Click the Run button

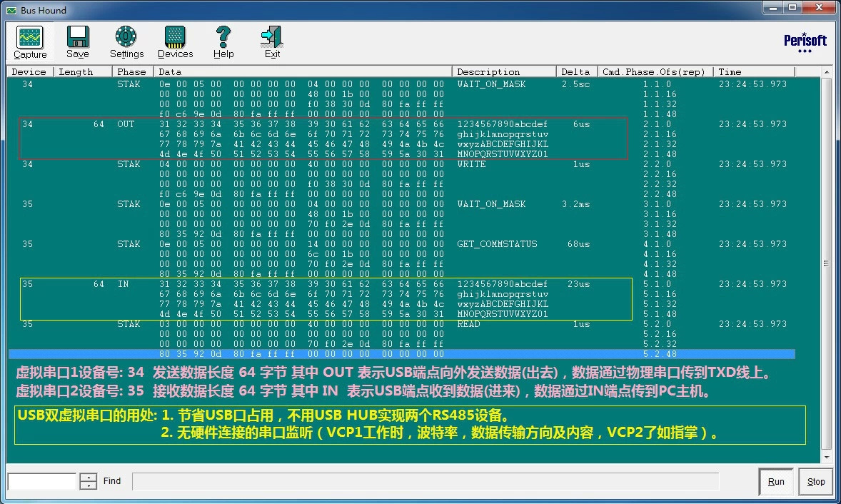pos(775,481)
